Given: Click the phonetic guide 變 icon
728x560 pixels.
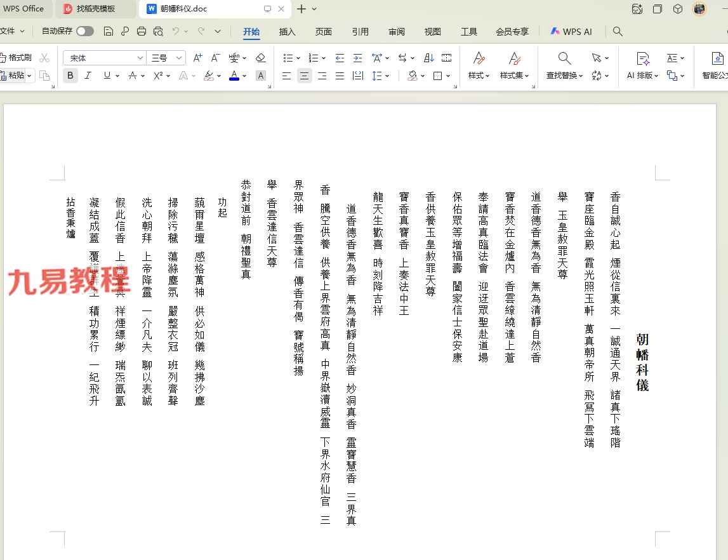Looking at the screenshot, I should point(234,58).
